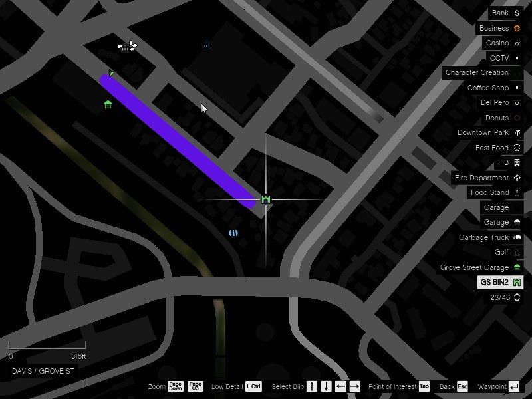Choose the Del Pero legend label
This screenshot has height=399, width=532.
(x=495, y=103)
